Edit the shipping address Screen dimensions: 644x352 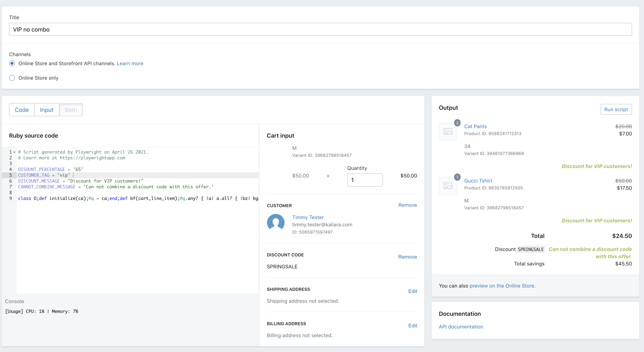(412, 291)
